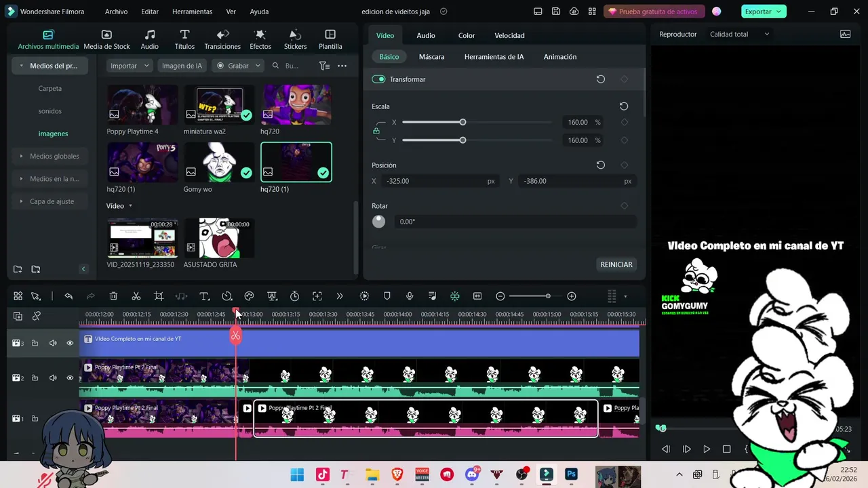Add a text title with the T tool

click(x=204, y=296)
